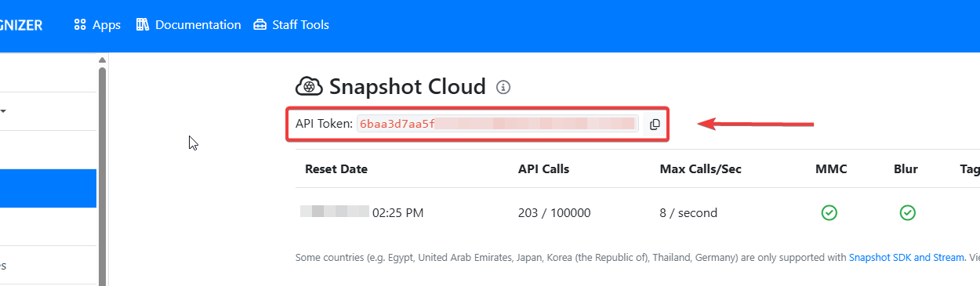Open the info icon beside Snapshot Cloud
Image resolution: width=980 pixels, height=286 pixels.
click(x=504, y=87)
